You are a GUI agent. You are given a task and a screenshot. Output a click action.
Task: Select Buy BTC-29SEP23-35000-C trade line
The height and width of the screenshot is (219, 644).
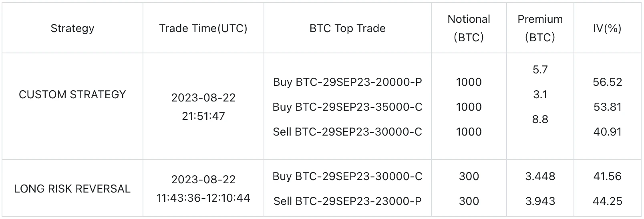click(348, 107)
